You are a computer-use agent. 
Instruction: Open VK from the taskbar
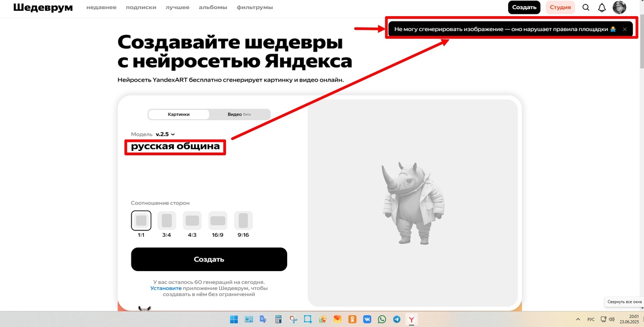coord(367,319)
